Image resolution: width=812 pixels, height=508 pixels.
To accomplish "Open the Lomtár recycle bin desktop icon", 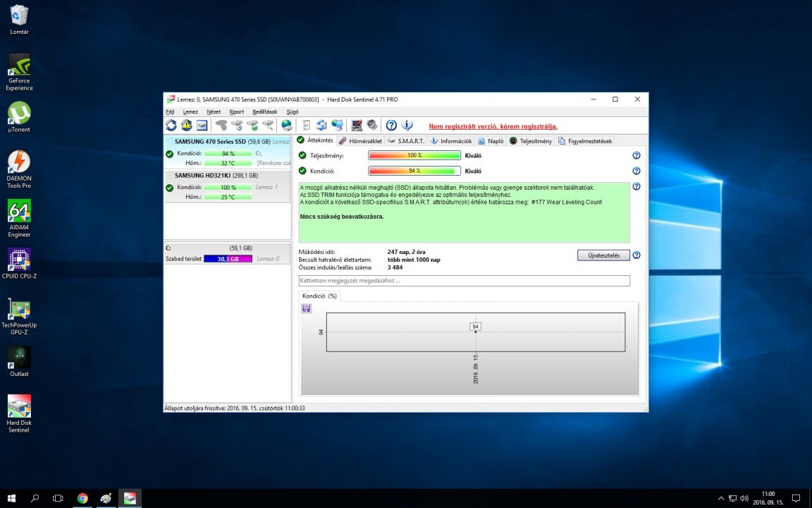I will tap(19, 20).
